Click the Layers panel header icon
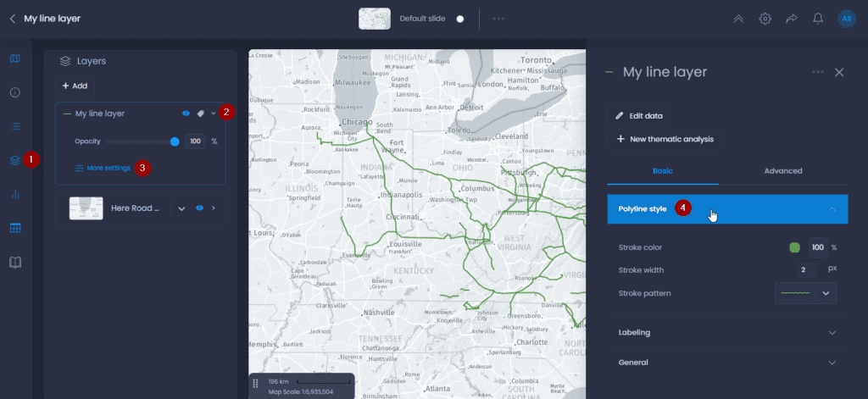Viewport: 868px width, 399px height. tap(65, 62)
